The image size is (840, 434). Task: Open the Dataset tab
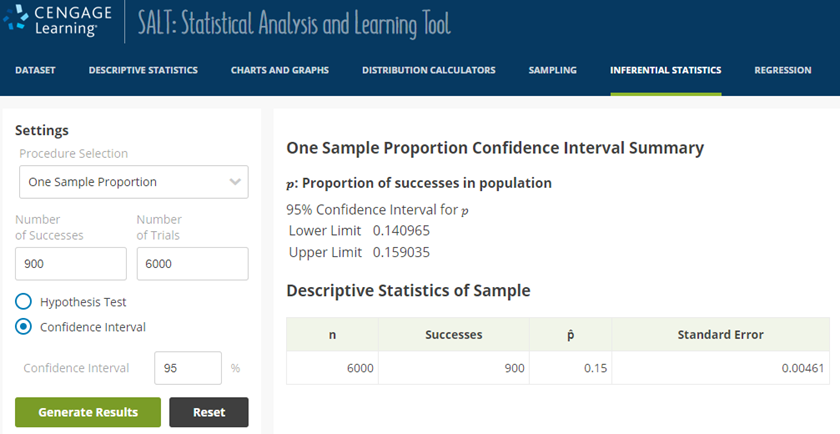tap(35, 70)
